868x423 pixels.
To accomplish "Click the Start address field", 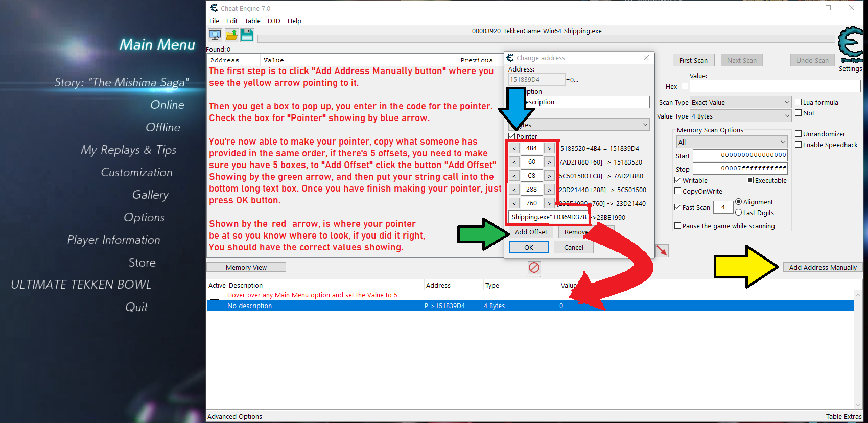I will coord(740,155).
